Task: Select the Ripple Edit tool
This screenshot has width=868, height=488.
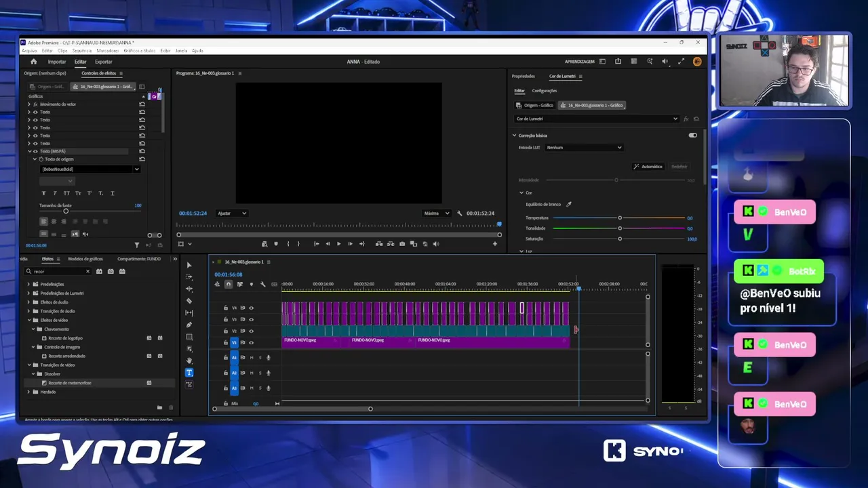Action: pos(189,289)
